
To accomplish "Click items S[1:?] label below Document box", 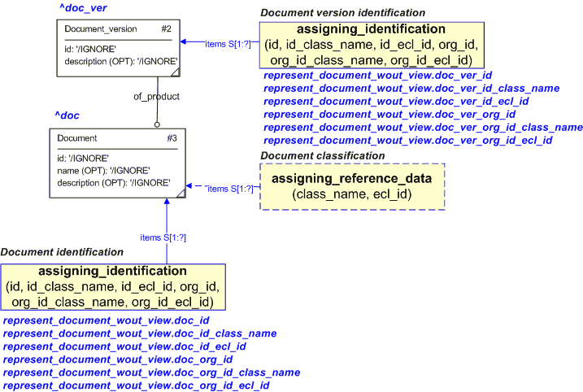I will point(163,237).
